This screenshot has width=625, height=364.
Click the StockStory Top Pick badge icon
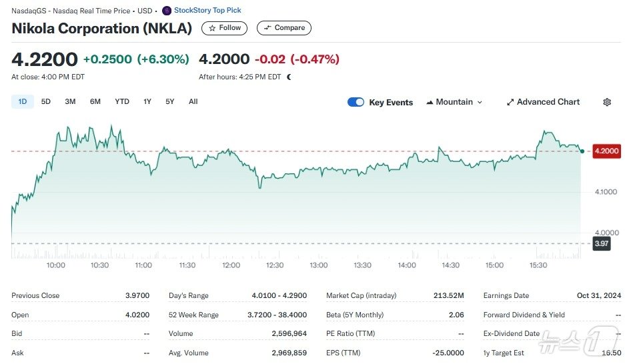tap(167, 11)
